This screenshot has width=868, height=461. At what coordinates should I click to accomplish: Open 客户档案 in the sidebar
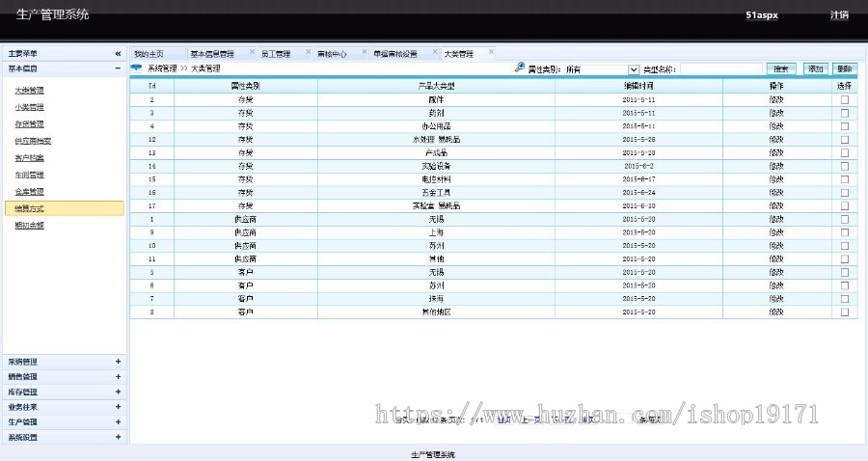29,158
